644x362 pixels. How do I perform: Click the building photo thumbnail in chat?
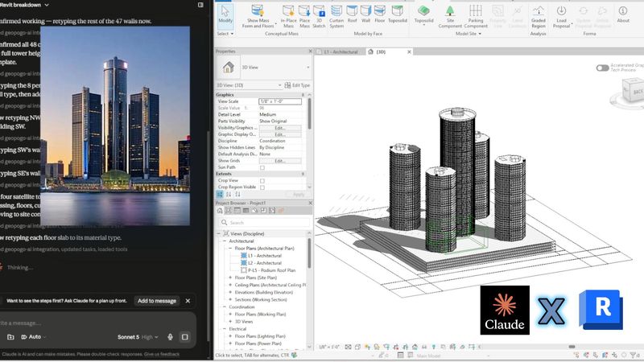(115, 126)
